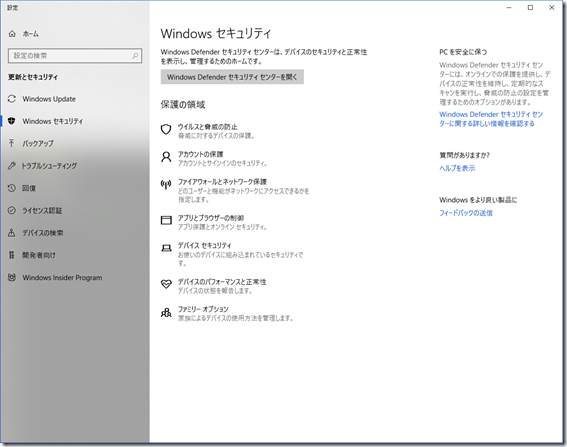Click the family options people icon
Viewport: 567px width, 447px height.
tap(166, 312)
